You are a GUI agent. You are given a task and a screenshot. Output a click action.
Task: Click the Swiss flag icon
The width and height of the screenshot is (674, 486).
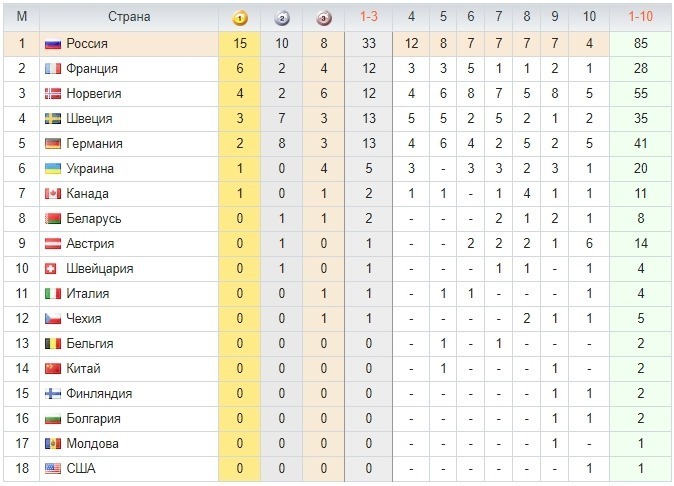[x=50, y=269]
